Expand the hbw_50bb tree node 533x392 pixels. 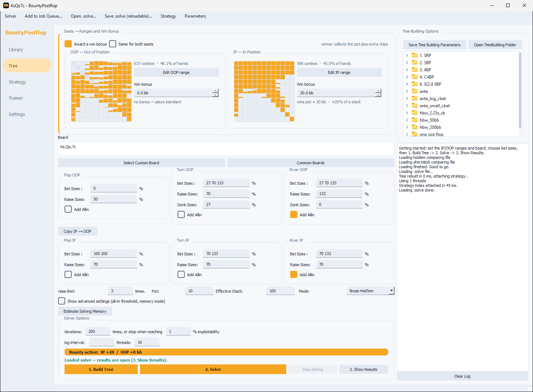click(407, 120)
